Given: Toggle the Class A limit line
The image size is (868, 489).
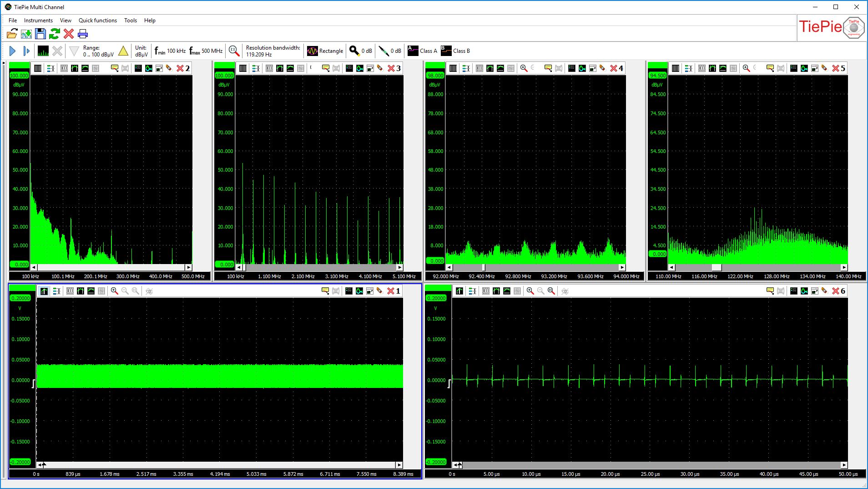Looking at the screenshot, I should pos(422,51).
